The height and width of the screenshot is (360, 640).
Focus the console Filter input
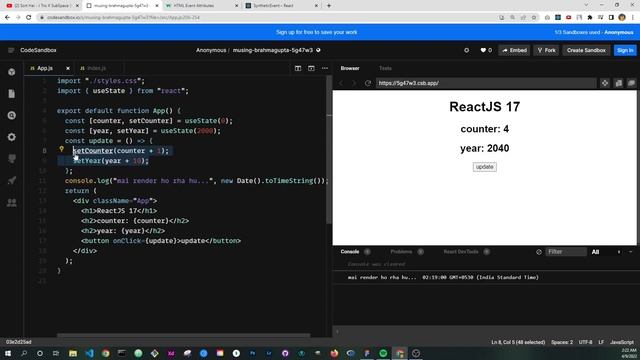566,252
